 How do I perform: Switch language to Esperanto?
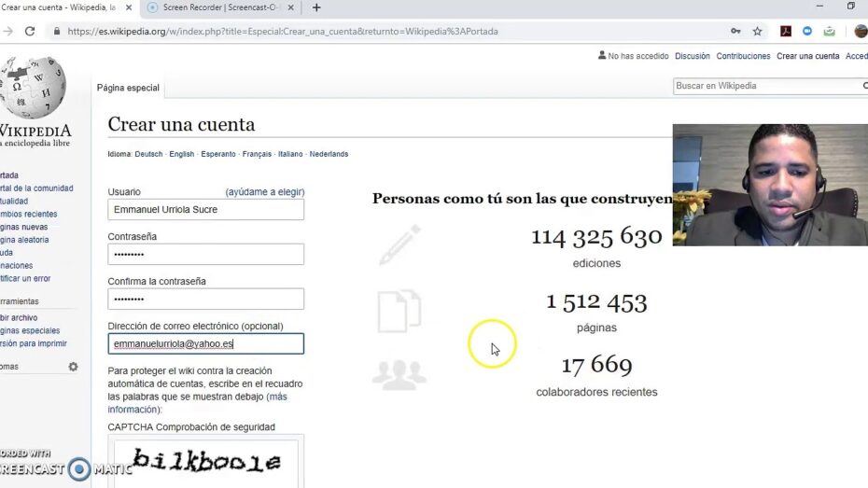point(218,154)
